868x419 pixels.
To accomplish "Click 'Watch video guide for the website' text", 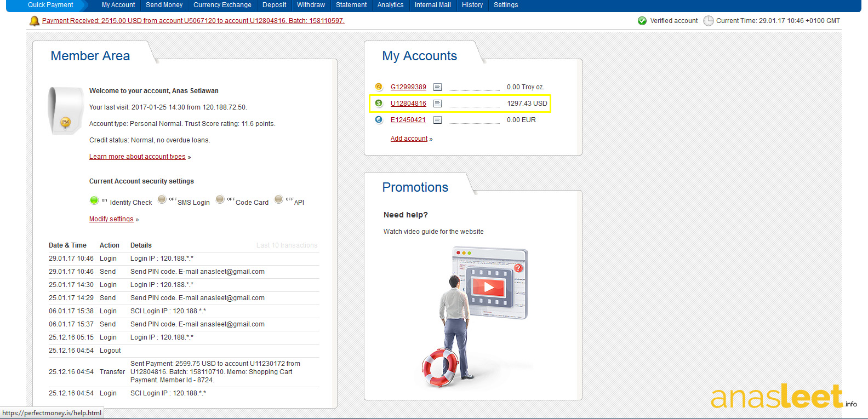I will pos(433,232).
